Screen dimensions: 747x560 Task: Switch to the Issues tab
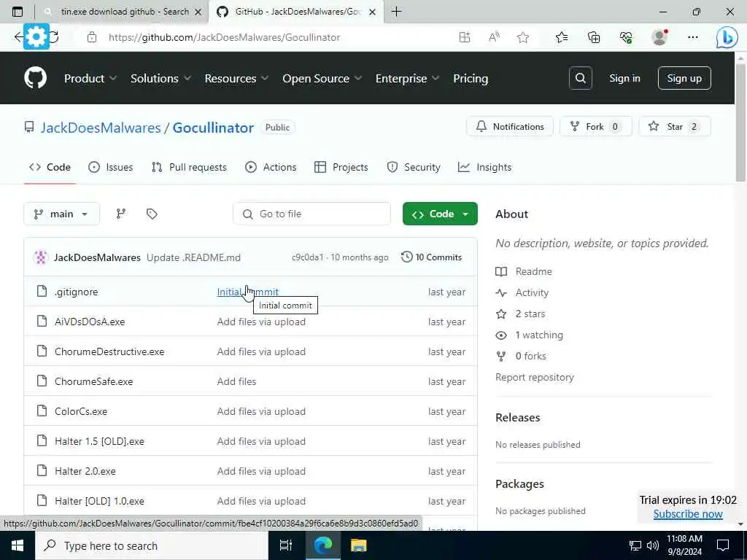111,167
